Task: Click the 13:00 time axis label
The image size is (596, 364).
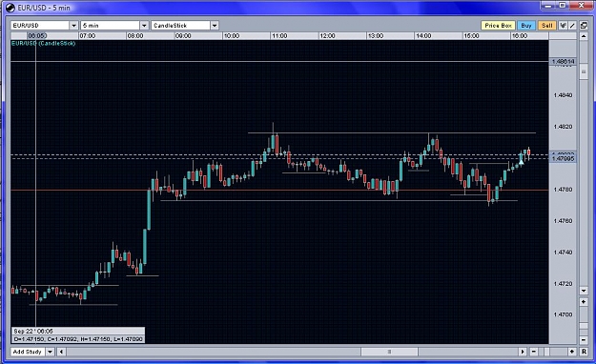Action: (x=375, y=36)
